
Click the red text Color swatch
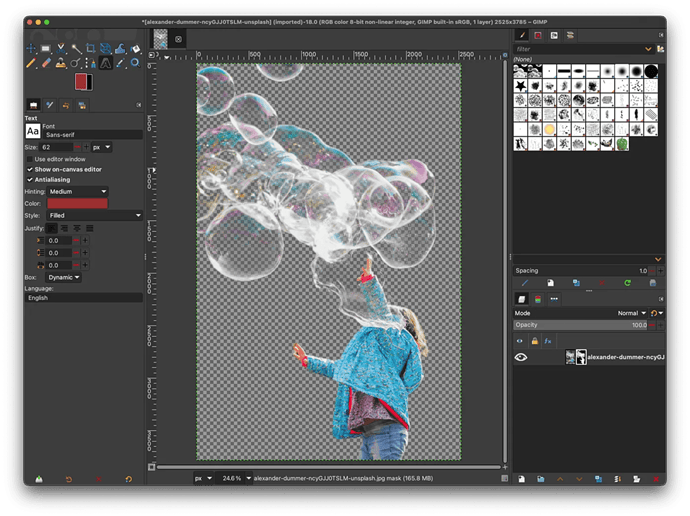pyautogui.click(x=77, y=203)
